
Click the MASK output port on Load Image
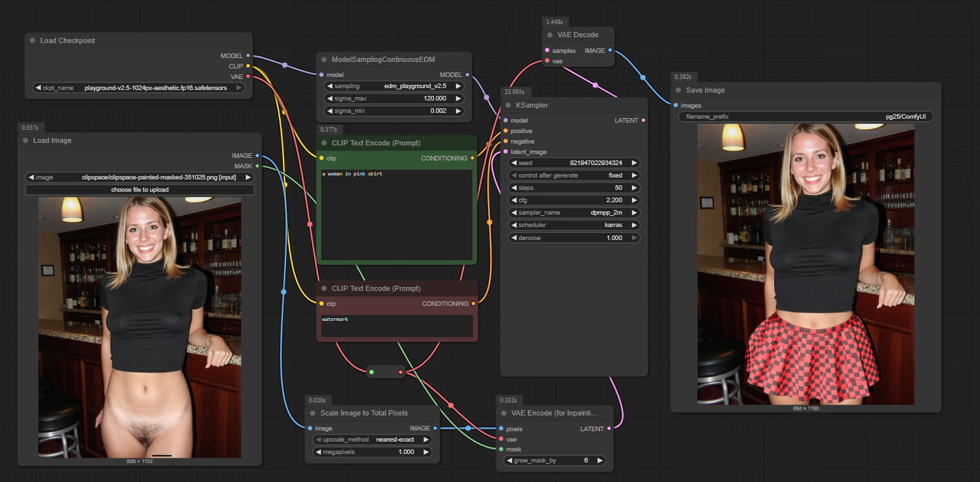coord(257,166)
